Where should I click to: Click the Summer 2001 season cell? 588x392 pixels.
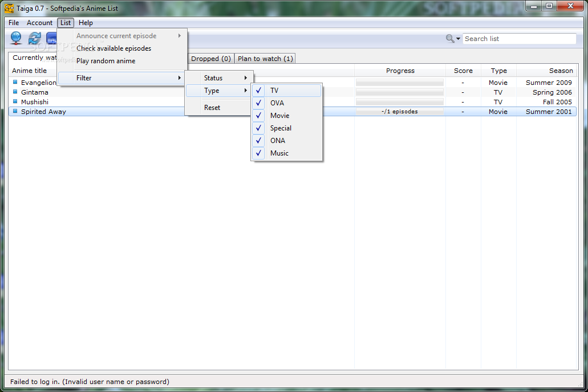[x=549, y=112]
